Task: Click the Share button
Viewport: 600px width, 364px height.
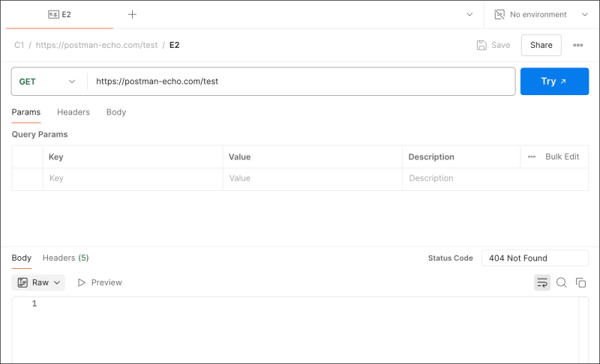Action: point(541,45)
